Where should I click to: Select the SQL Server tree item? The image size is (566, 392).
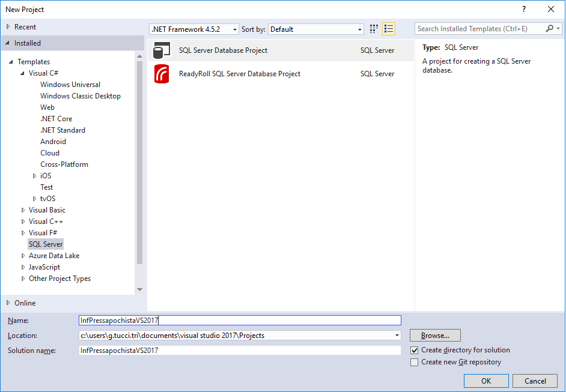click(46, 244)
